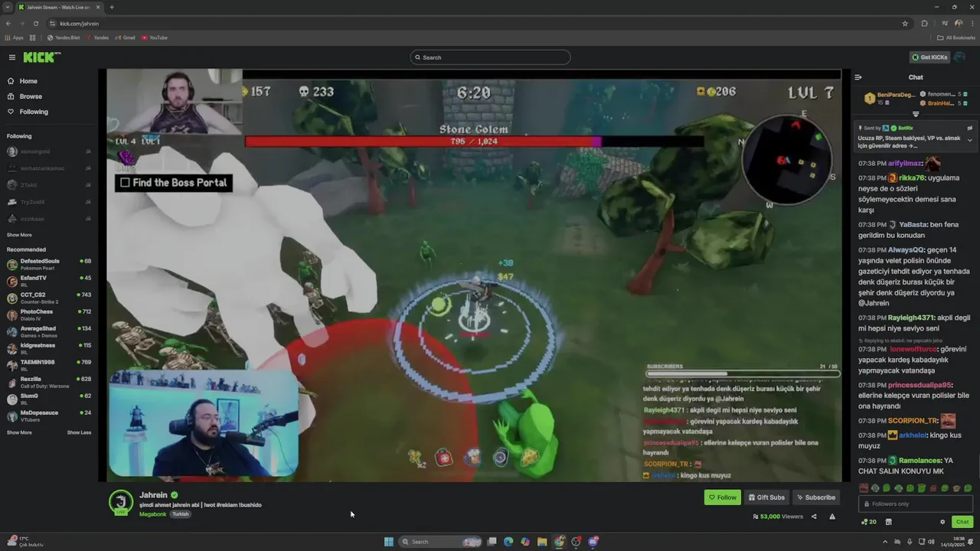
Task: Open the channel points icon showing 20
Action: tap(869, 522)
